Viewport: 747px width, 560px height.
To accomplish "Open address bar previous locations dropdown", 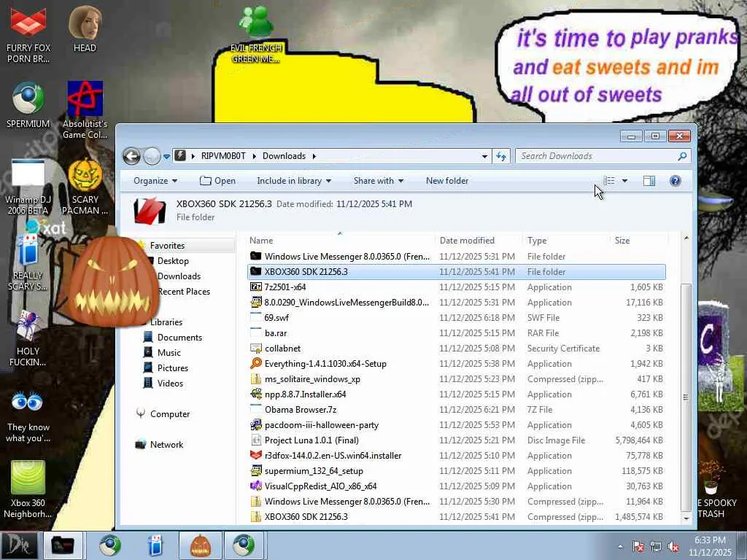I will click(484, 156).
